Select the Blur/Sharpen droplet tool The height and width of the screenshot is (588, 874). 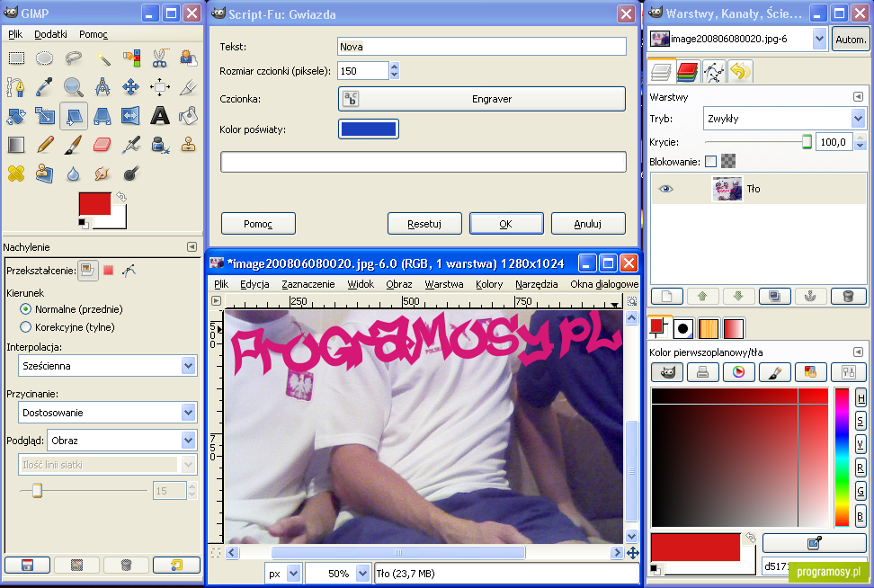click(74, 174)
